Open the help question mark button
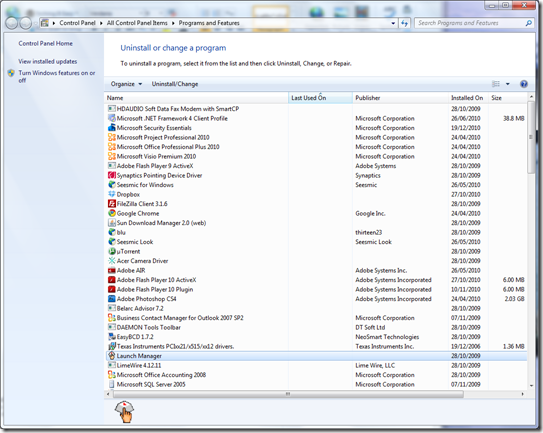543x433 pixels. [524, 84]
